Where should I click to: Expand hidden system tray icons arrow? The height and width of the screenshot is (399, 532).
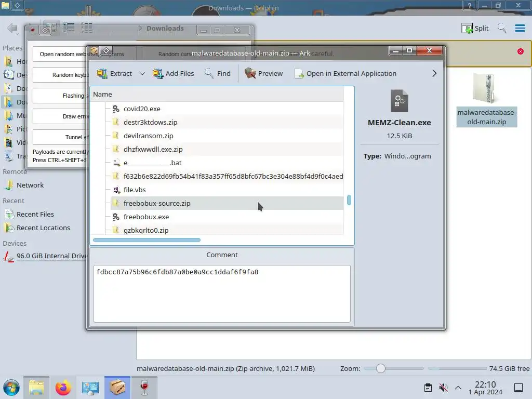tap(458, 388)
